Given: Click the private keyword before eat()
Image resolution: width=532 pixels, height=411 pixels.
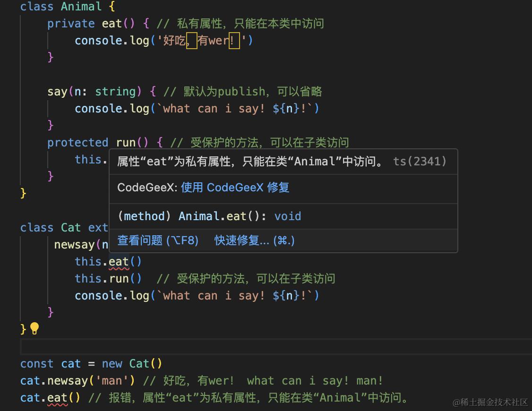Looking at the screenshot, I should (x=71, y=24).
